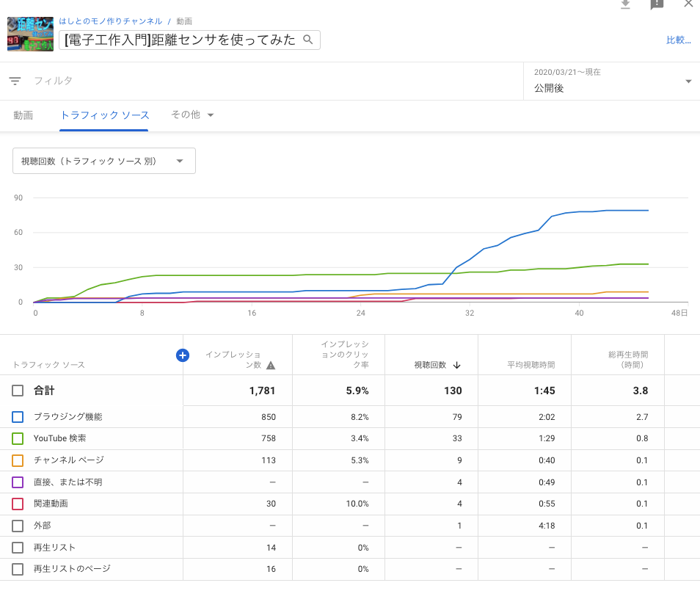The height and width of the screenshot is (591, 700).
Task: Click the video thumbnail image
Action: (x=32, y=34)
